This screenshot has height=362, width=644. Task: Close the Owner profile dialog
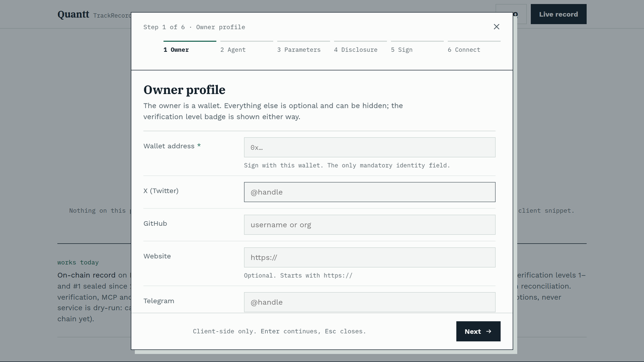(x=497, y=27)
